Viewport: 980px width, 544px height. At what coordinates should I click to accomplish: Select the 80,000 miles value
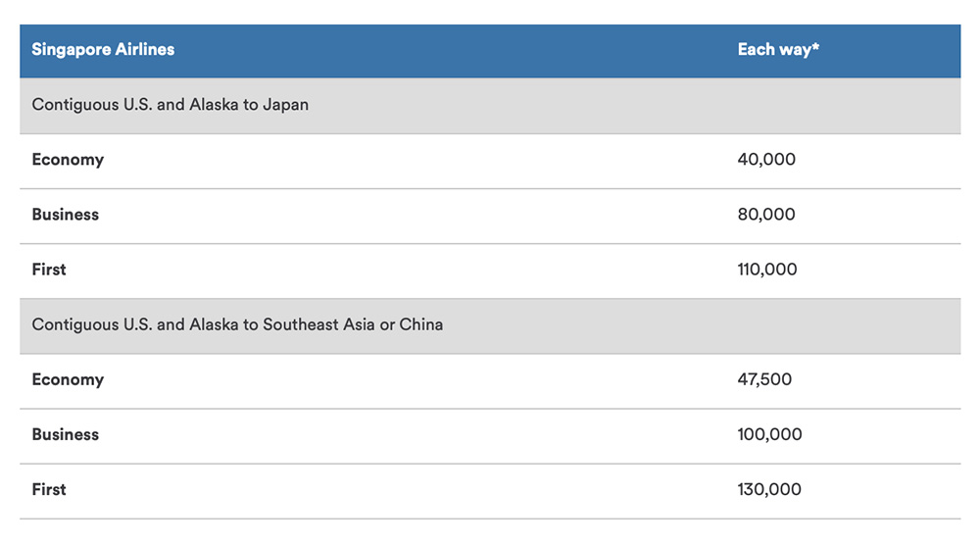766,215
